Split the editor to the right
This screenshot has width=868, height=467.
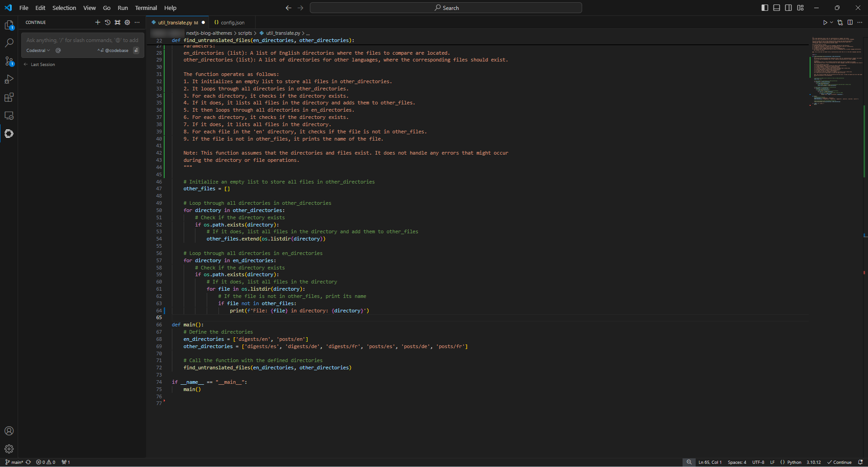(x=850, y=22)
